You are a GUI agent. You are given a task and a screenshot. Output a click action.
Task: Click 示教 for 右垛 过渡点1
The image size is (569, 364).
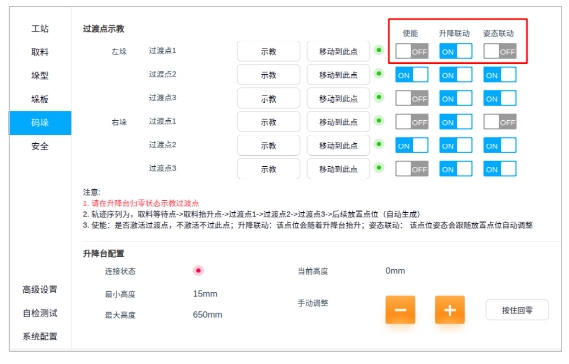point(269,122)
